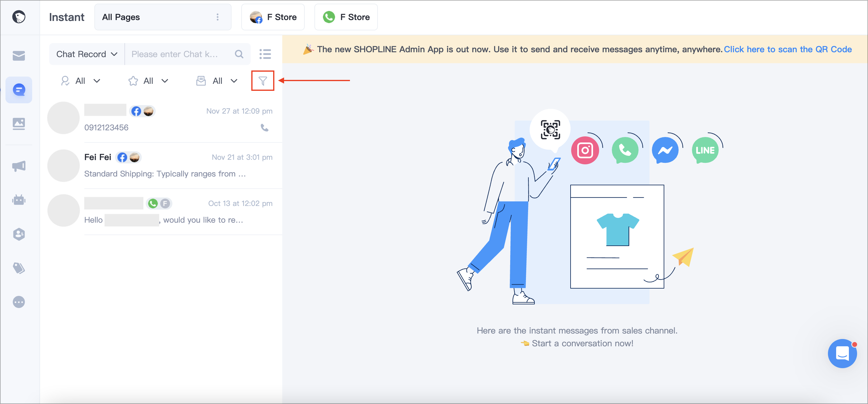868x404 pixels.
Task: Open the floating support chat button
Action: point(842,353)
